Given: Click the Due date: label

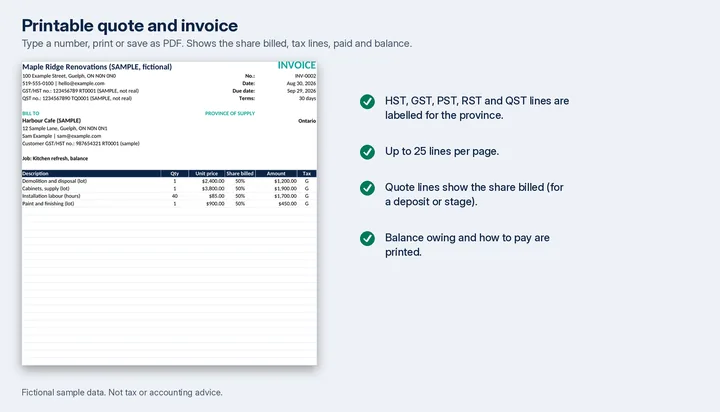Looking at the screenshot, I should tap(243, 91).
